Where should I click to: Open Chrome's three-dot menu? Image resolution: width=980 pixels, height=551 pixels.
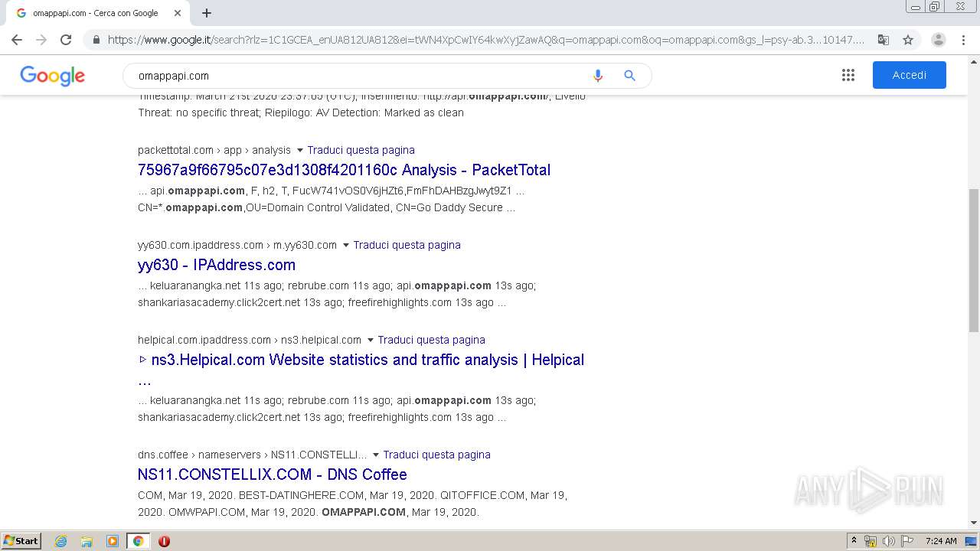(x=963, y=40)
